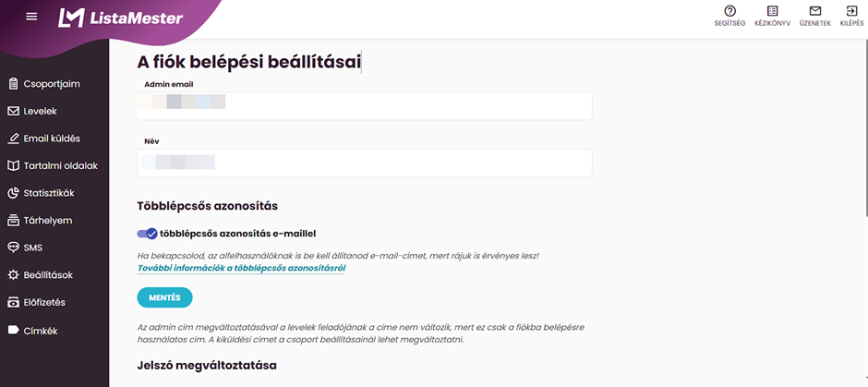Screen dimensions: 868x387
Task: Click the Kilépés logout icon
Action: tap(851, 12)
